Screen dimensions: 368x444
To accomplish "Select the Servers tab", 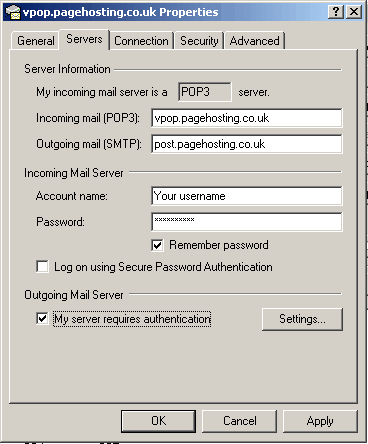I will 84,39.
